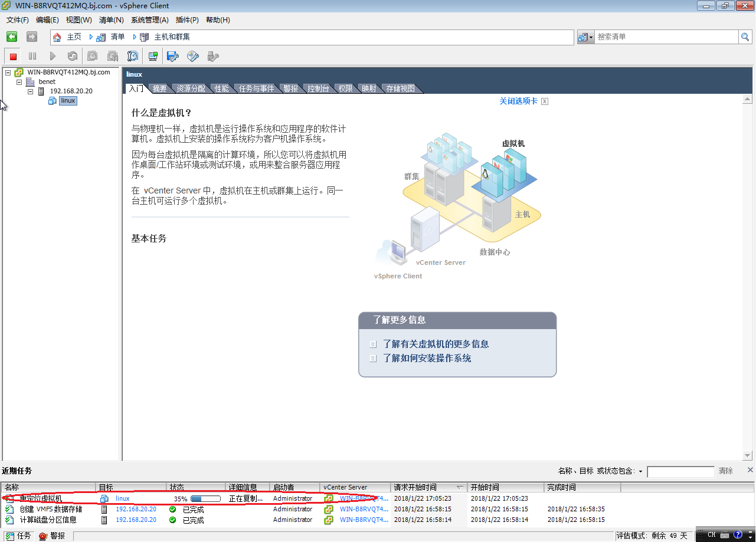Launch the virtual machine console icon
This screenshot has height=542, width=756.
click(153, 56)
